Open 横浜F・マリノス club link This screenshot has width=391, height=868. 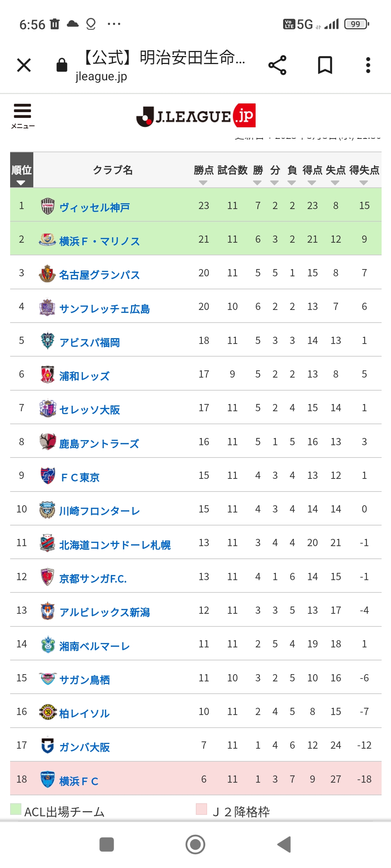(100, 241)
